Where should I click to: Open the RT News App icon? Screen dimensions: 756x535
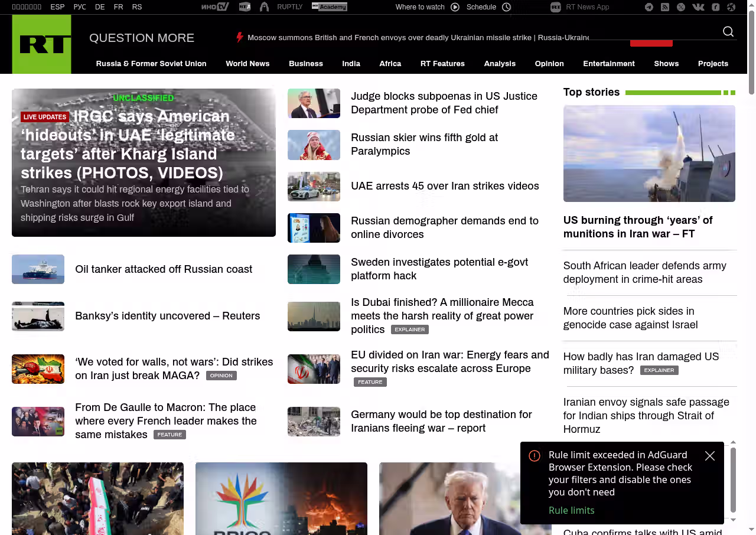click(555, 7)
